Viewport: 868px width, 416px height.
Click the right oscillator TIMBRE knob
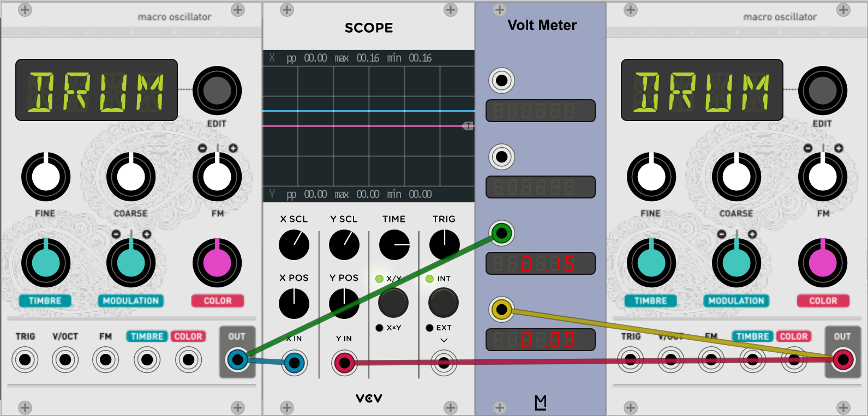click(651, 263)
